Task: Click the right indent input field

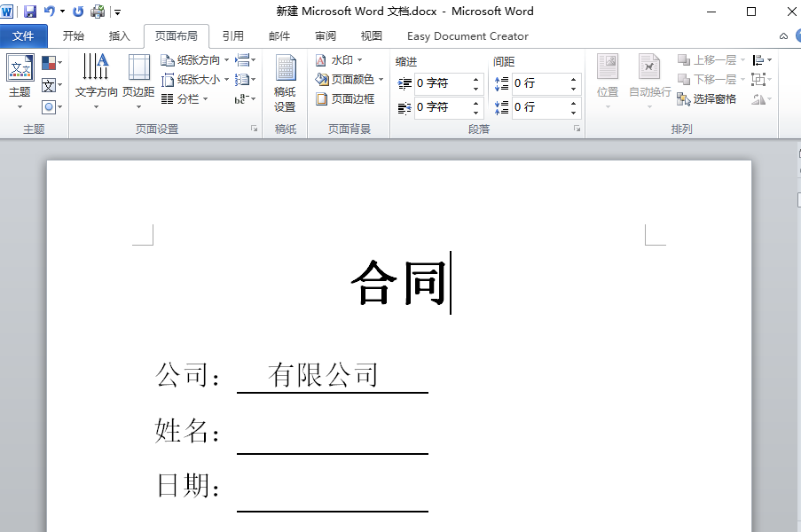Action: click(x=442, y=107)
